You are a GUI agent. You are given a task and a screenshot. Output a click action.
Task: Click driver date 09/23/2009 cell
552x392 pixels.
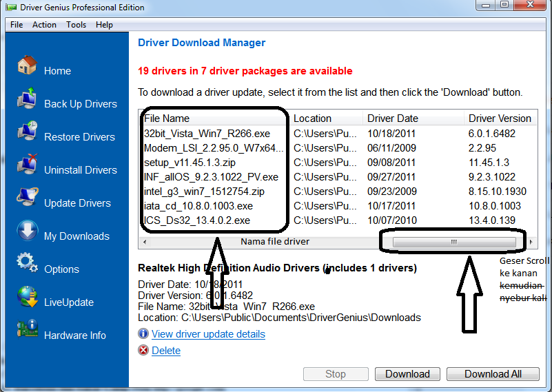pos(392,192)
